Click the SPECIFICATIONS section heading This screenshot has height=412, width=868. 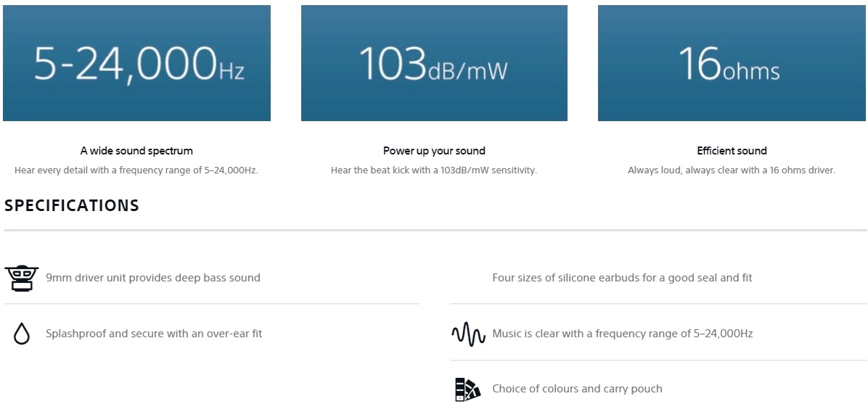(72, 205)
